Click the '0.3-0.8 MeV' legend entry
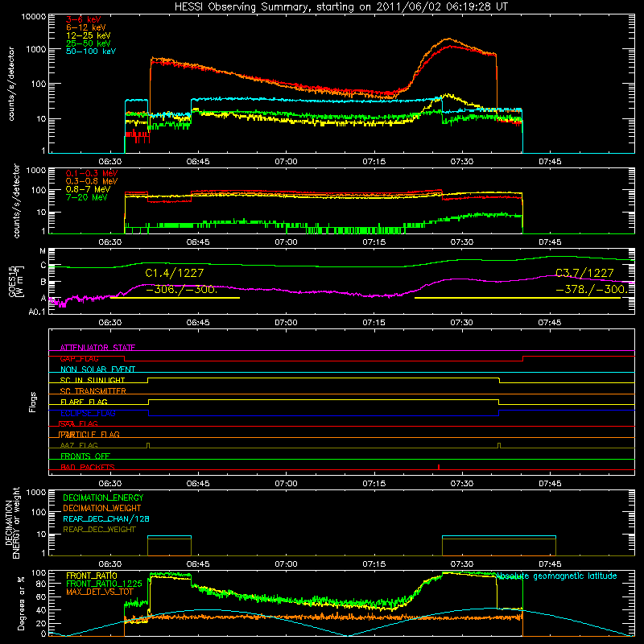 92,181
